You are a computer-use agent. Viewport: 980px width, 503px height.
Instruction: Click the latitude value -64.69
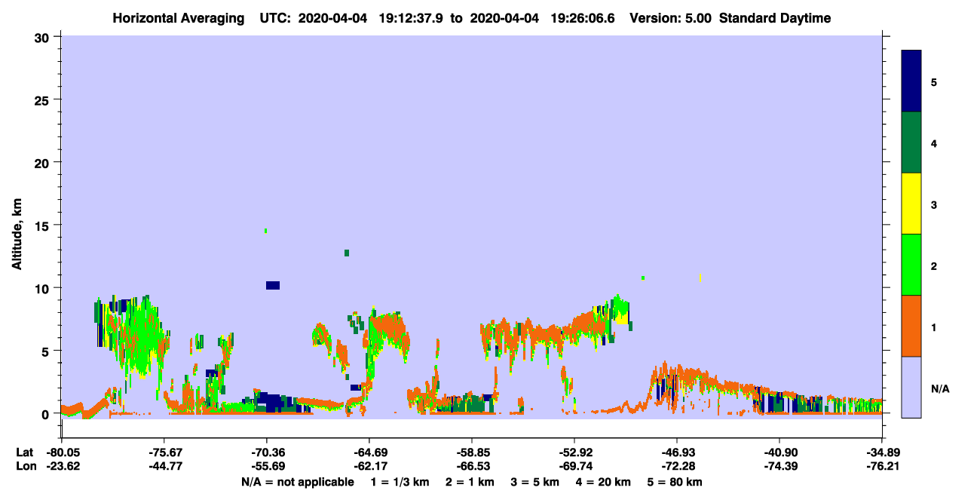pos(369,452)
